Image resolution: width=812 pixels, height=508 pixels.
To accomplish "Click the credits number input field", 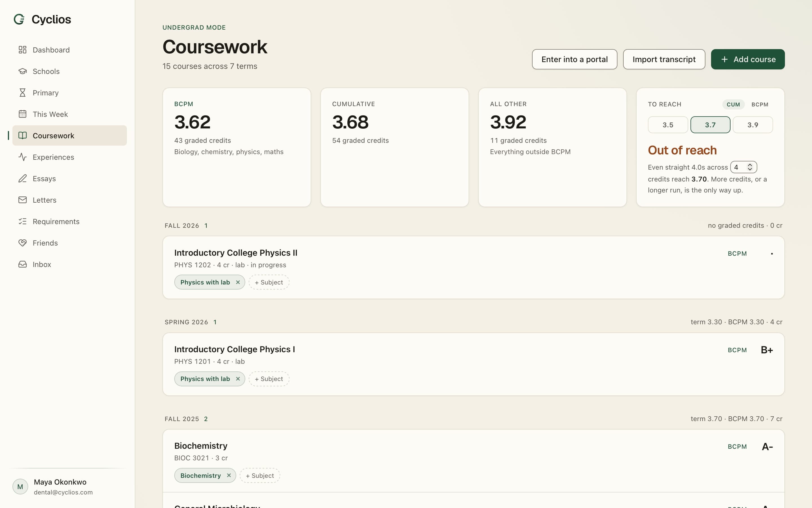I will coord(743,167).
